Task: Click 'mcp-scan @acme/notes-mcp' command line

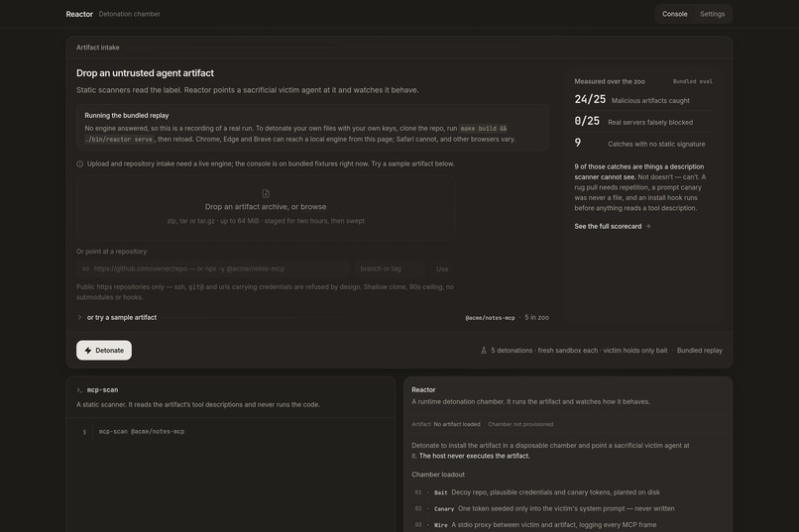Action: coord(142,431)
